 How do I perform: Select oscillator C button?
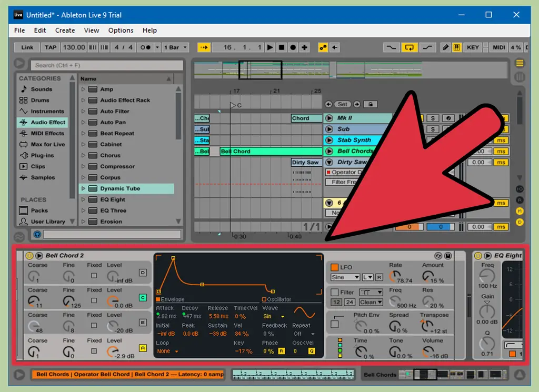(x=143, y=297)
